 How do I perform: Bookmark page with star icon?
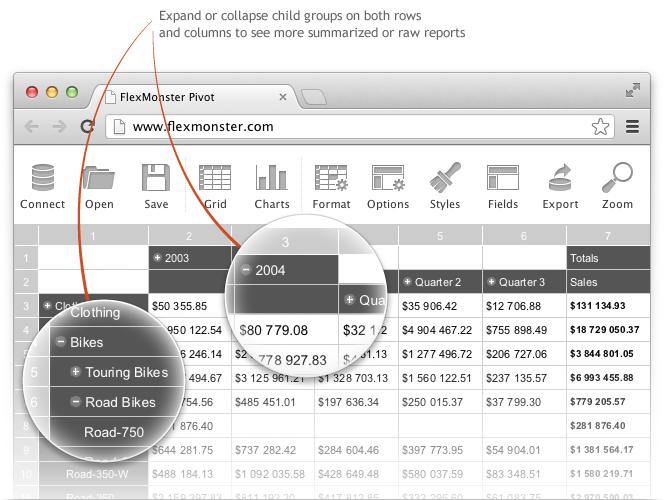(x=600, y=126)
